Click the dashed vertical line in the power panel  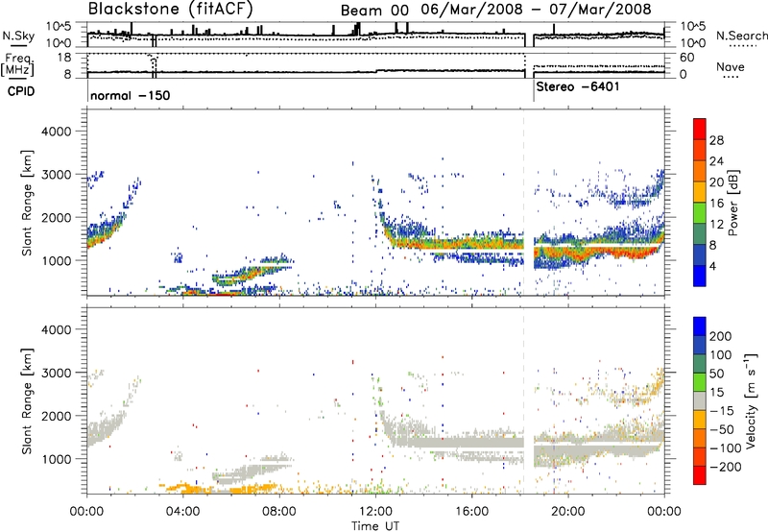523,203
